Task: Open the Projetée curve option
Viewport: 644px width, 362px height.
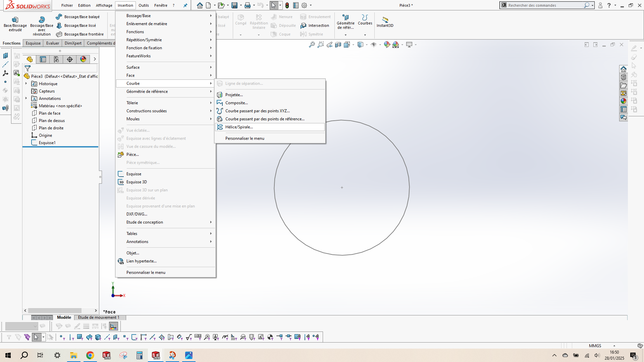Action: coord(234,95)
